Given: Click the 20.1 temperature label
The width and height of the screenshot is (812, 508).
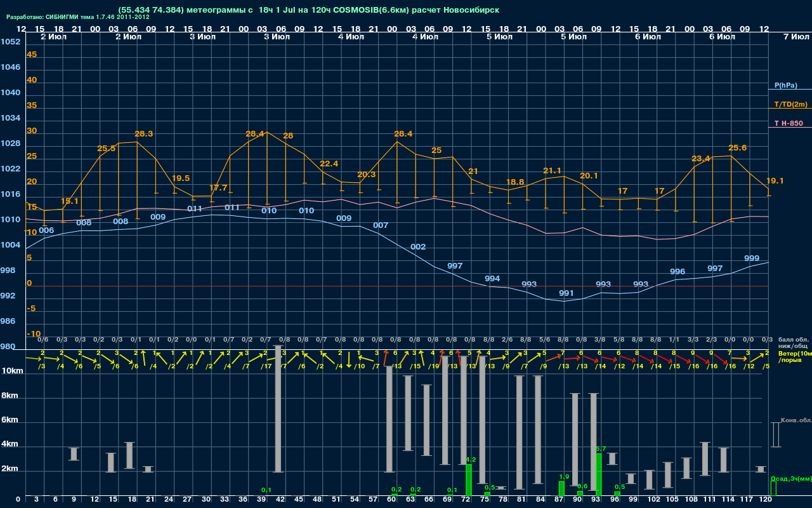Looking at the screenshot, I should 589,176.
